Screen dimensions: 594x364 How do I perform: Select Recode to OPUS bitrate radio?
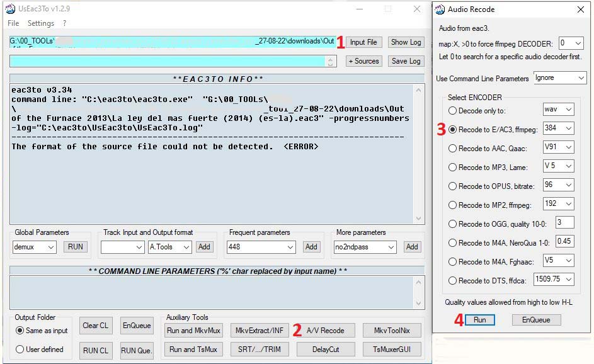[x=452, y=186]
